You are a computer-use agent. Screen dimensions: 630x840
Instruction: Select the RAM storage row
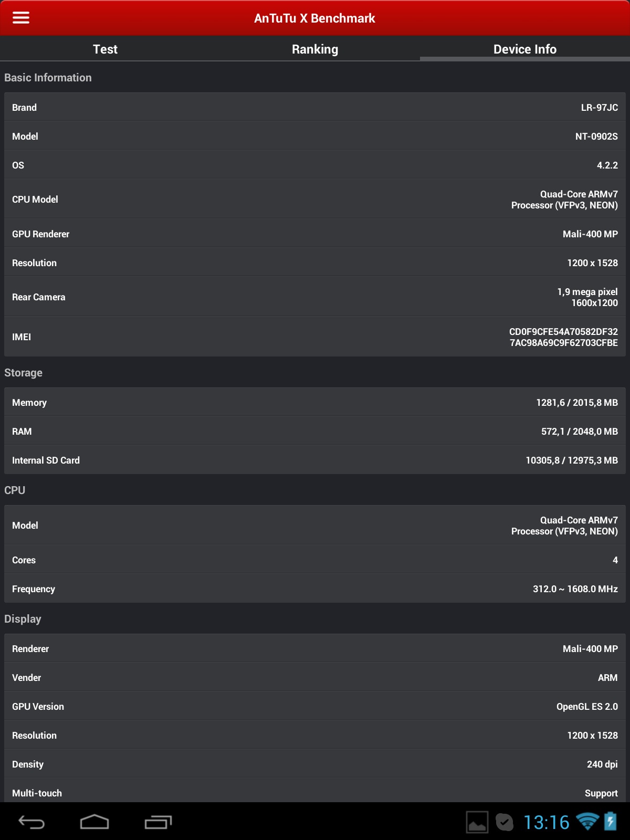pyautogui.click(x=315, y=432)
